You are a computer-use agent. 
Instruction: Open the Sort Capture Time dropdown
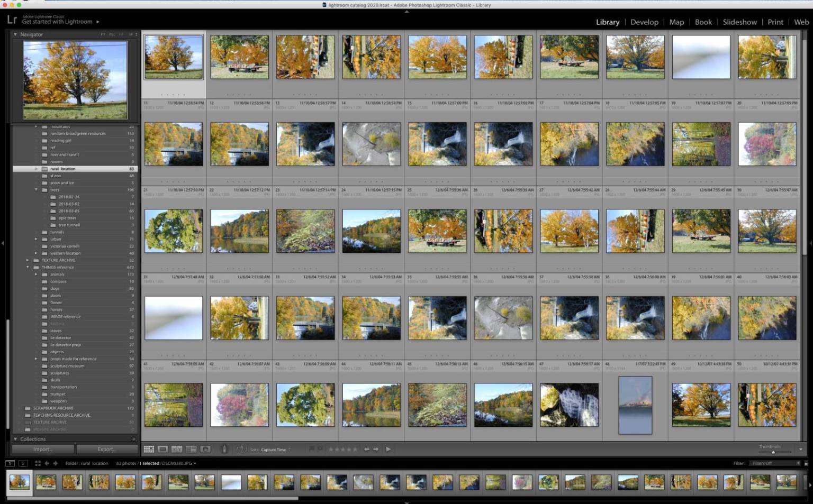[x=275, y=450]
